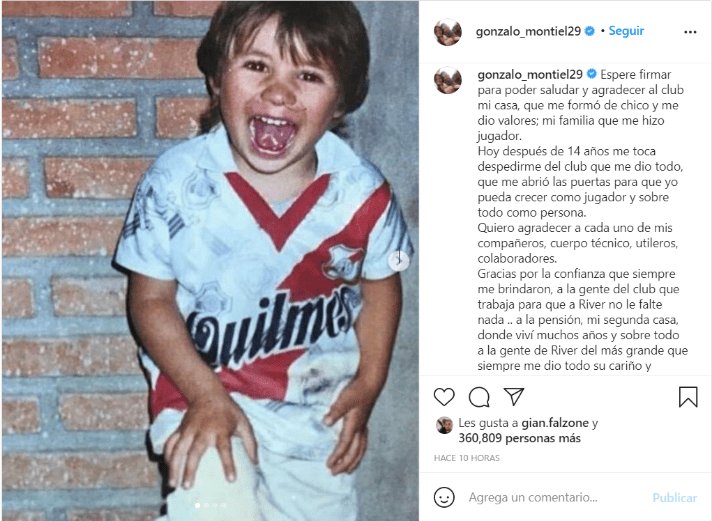Open the gonzalo_montiel29 username in the header

click(x=529, y=31)
